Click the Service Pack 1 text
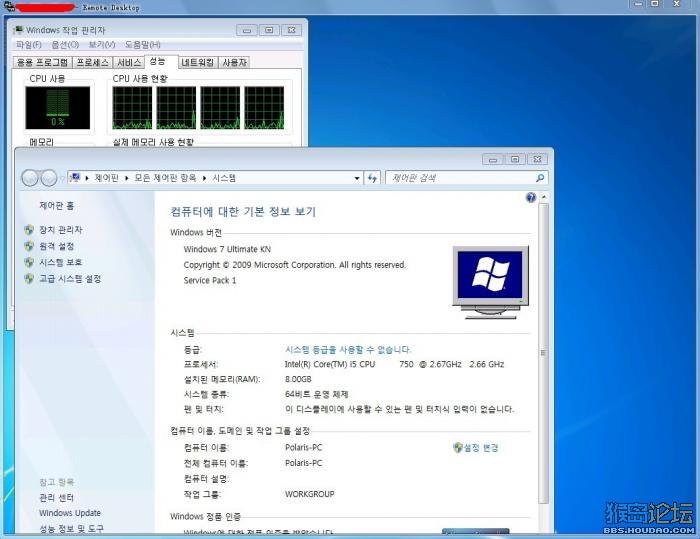The image size is (700, 539). (210, 280)
